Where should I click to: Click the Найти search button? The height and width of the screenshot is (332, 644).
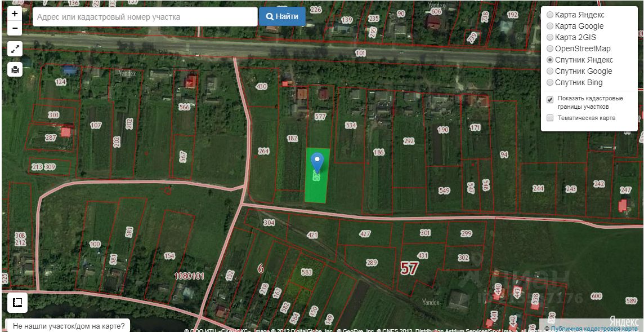point(282,16)
